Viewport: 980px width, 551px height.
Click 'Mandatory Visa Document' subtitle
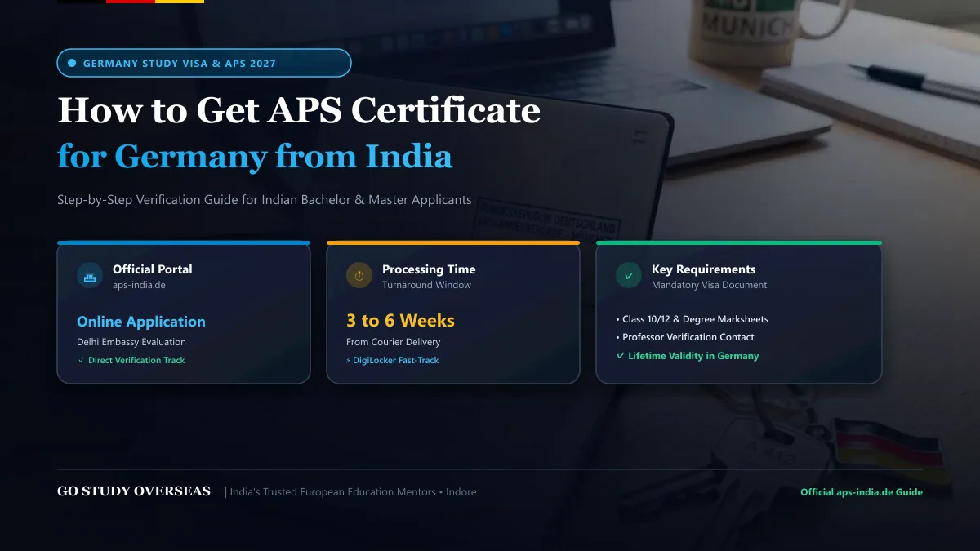point(710,285)
